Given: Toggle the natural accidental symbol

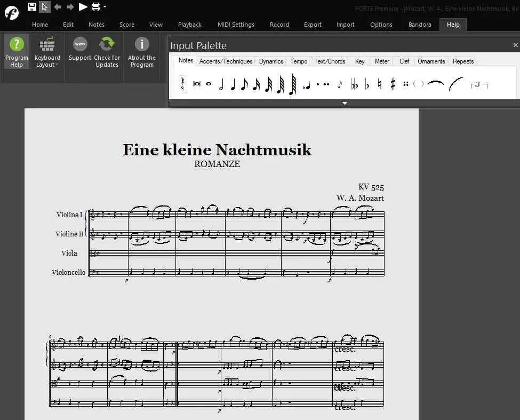Looking at the screenshot, I should point(380,84).
